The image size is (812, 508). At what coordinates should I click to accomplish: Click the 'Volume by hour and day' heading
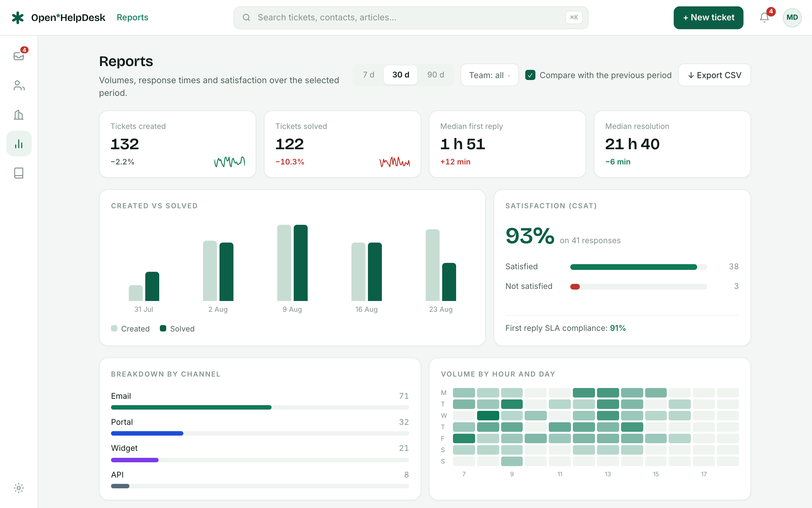point(498,374)
